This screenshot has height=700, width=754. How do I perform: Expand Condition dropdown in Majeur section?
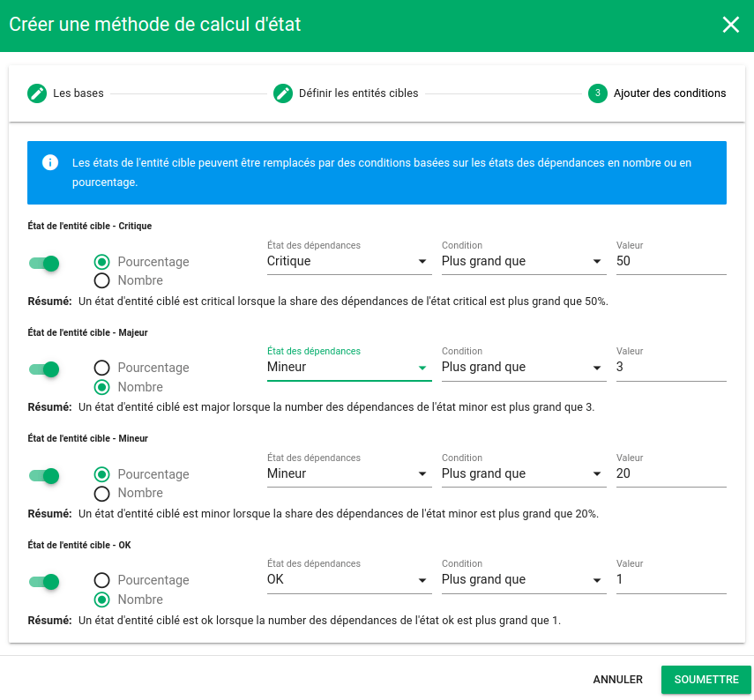click(x=523, y=368)
